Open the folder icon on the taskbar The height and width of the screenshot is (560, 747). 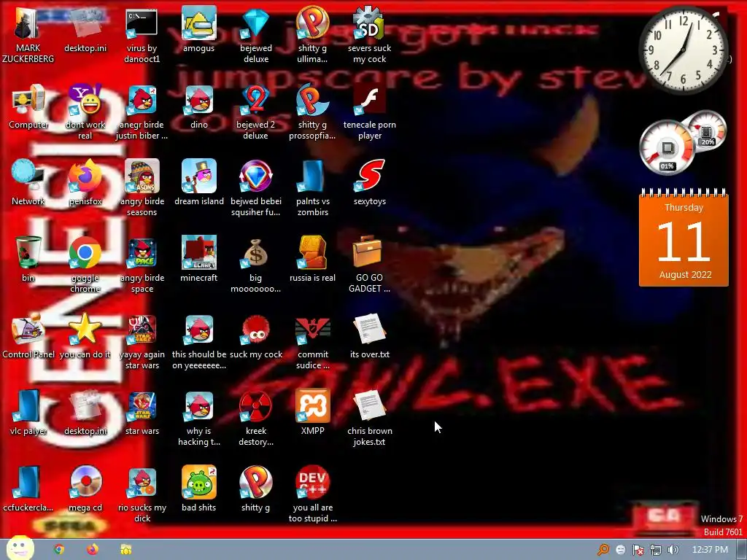125,550
